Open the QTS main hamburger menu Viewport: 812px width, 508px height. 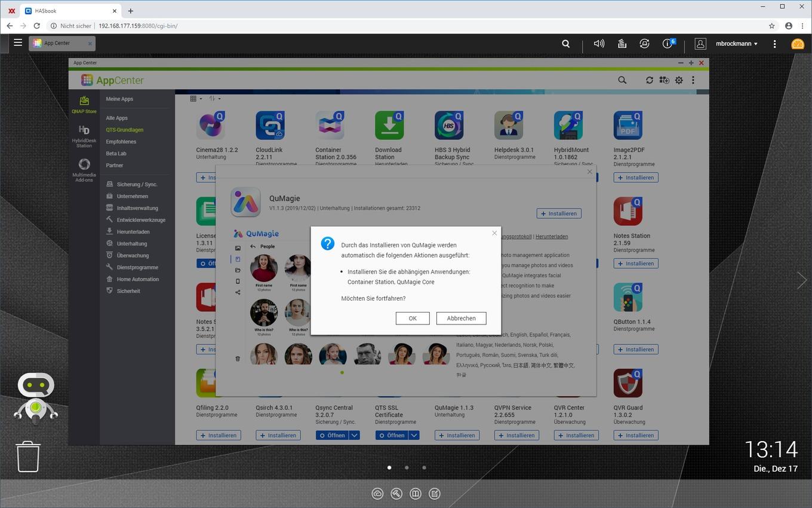(18, 43)
